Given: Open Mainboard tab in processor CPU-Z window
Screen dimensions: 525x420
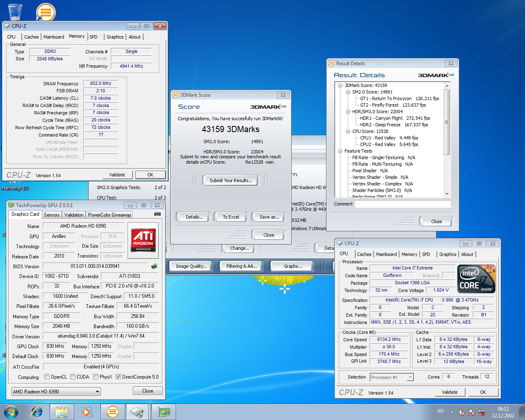Looking at the screenshot, I should tap(386, 254).
